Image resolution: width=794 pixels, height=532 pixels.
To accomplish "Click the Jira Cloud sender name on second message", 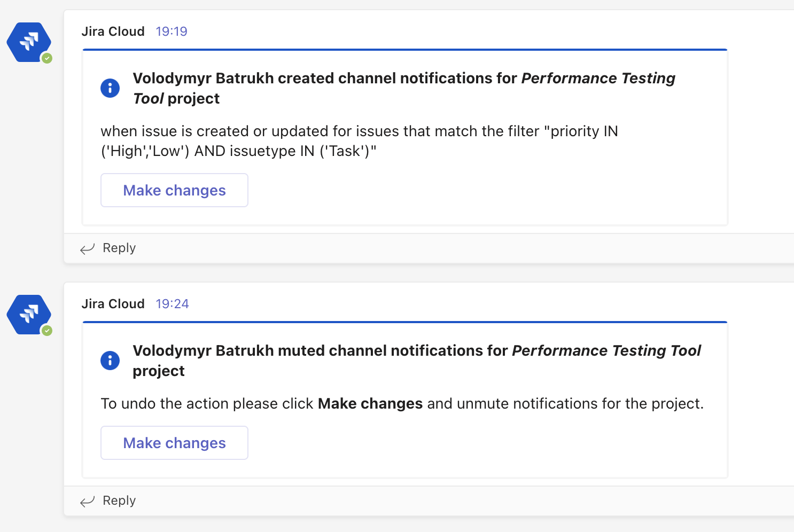I will pos(113,303).
